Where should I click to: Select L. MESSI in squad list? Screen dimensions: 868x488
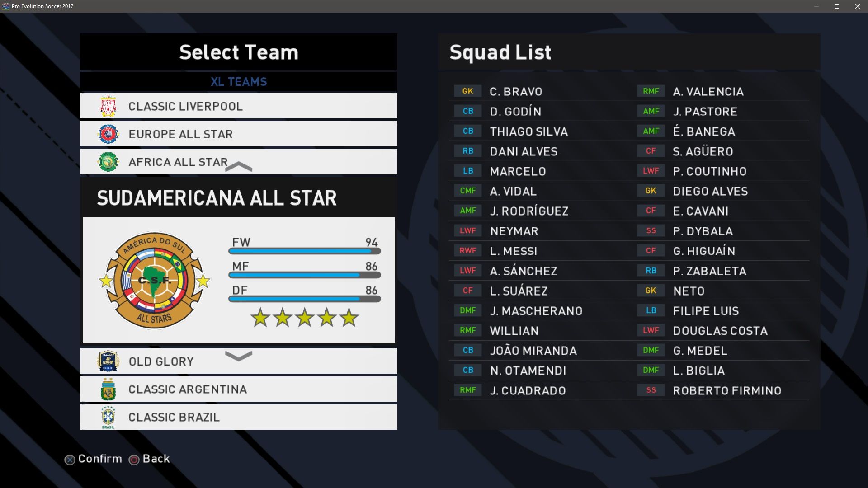514,251
